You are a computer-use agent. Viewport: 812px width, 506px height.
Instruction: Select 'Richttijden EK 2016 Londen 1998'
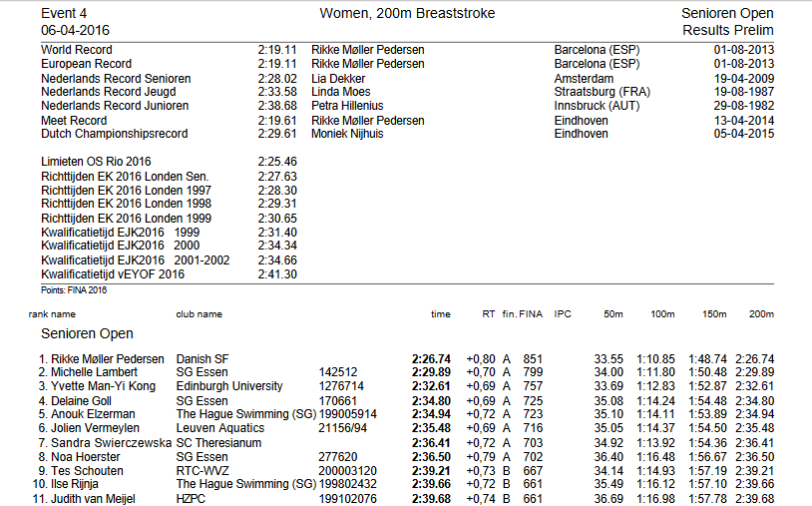pos(126,204)
